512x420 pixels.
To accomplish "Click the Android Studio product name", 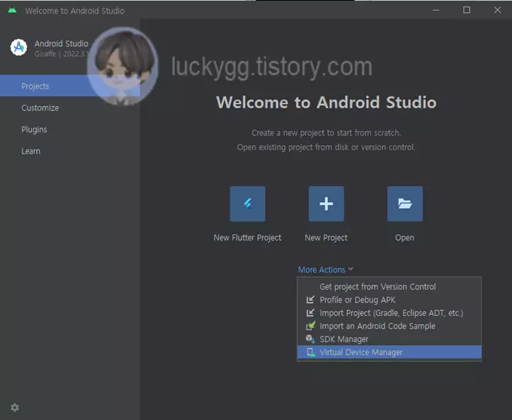I will [x=62, y=43].
